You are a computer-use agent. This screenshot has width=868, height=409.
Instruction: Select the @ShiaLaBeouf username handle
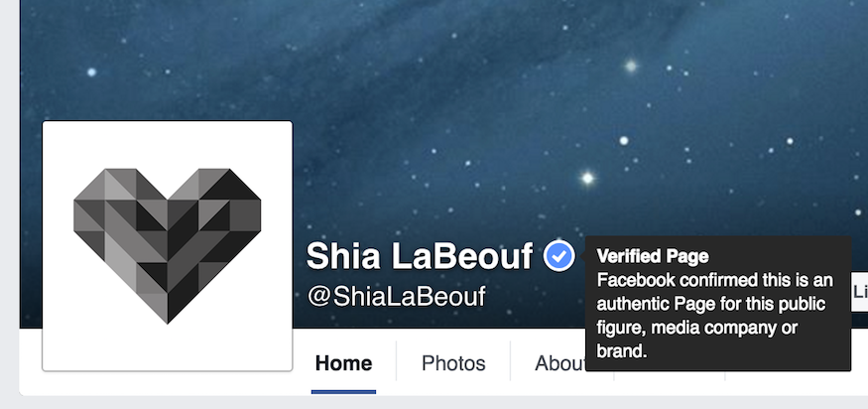point(396,296)
